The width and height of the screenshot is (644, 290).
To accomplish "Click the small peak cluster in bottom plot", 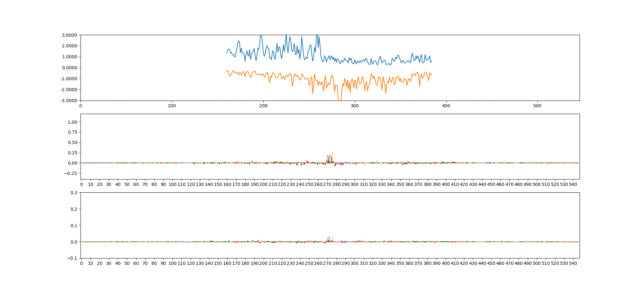I will 330,239.
